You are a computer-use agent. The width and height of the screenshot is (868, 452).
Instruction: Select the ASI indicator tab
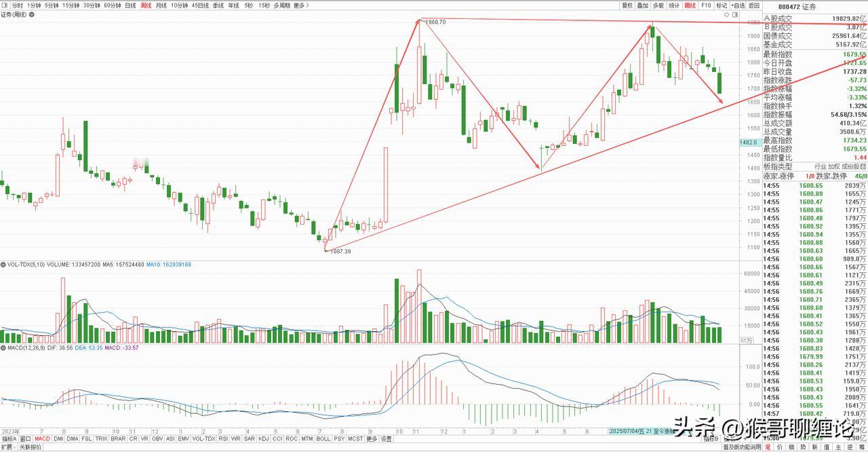click(x=170, y=438)
